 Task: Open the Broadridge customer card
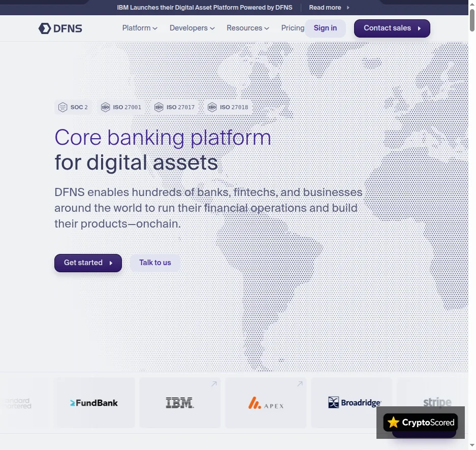point(351,403)
